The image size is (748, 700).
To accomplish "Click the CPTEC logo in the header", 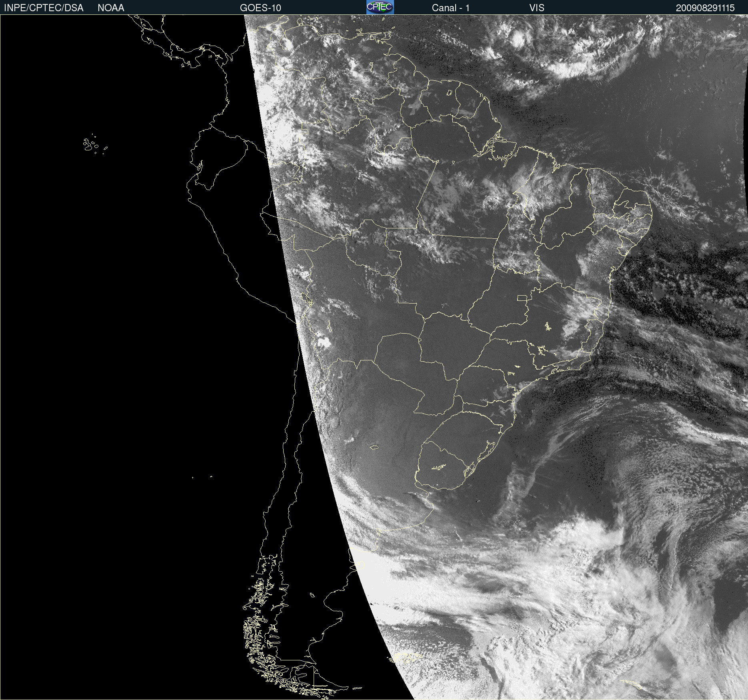I will 380,7.
